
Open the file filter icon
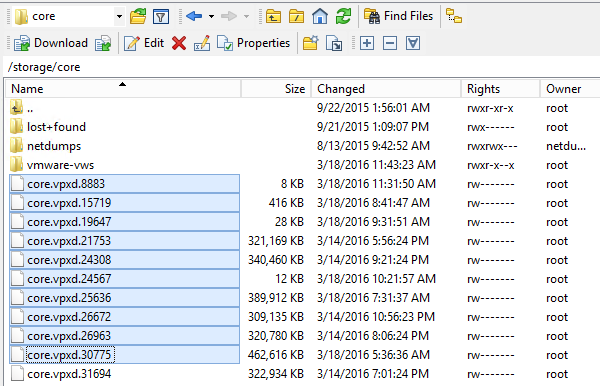coord(161,16)
